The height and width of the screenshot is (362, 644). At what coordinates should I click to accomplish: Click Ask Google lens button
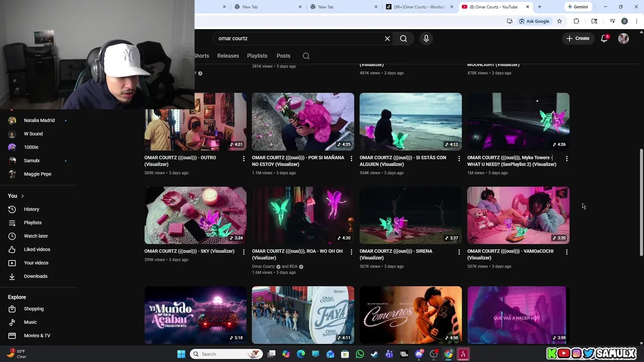[534, 21]
